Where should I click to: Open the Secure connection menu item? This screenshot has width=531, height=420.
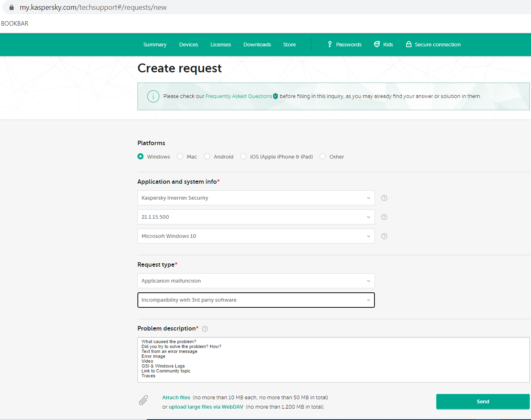433,45
